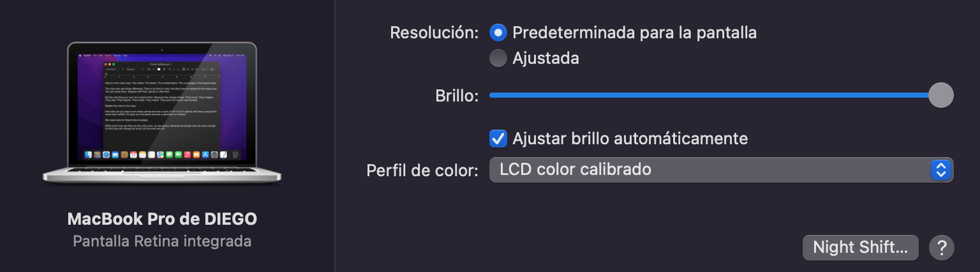Click the Music icon in the preview dock

point(188,155)
